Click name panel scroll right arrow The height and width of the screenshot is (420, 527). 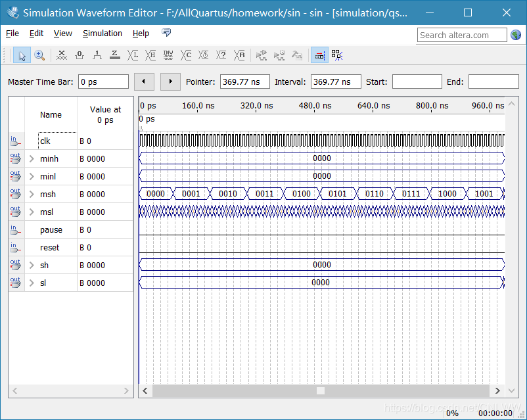point(126,390)
